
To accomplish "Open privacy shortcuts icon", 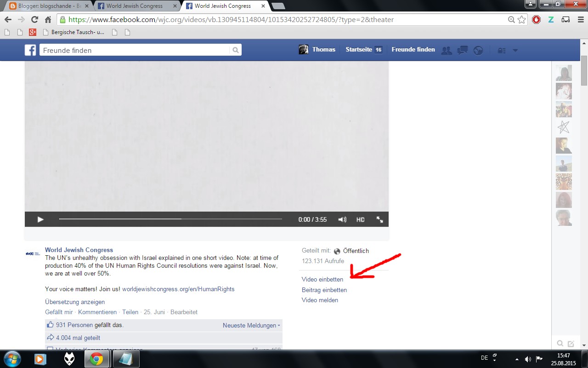I will coord(502,51).
